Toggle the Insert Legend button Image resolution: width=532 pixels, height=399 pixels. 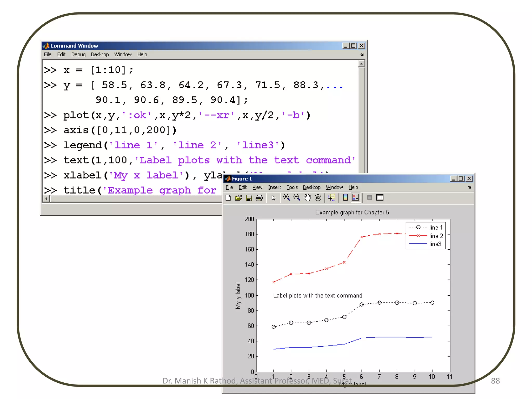pyautogui.click(x=355, y=198)
